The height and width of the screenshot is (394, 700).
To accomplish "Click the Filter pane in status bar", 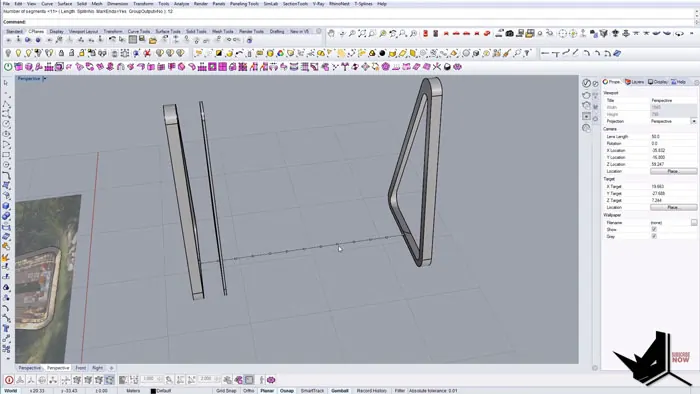I will [x=400, y=391].
